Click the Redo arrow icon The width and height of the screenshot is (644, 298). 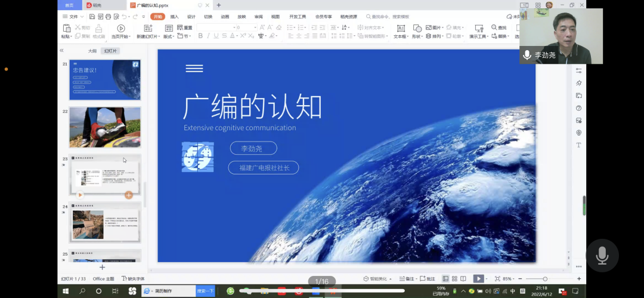click(135, 17)
